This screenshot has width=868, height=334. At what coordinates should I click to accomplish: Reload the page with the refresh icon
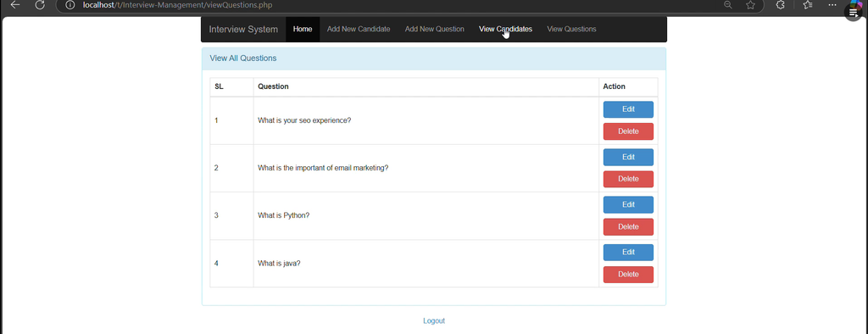coord(40,5)
